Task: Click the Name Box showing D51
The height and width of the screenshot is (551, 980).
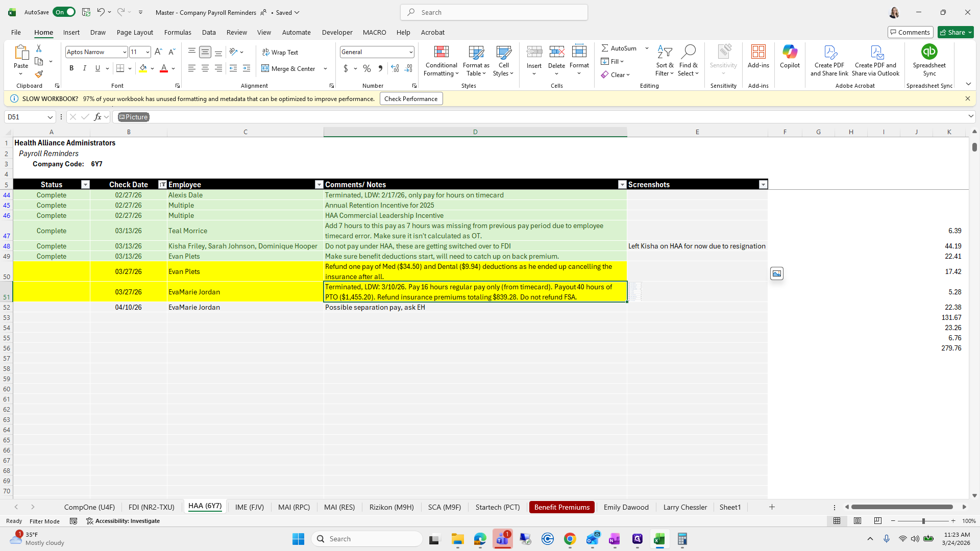Action: point(26,117)
